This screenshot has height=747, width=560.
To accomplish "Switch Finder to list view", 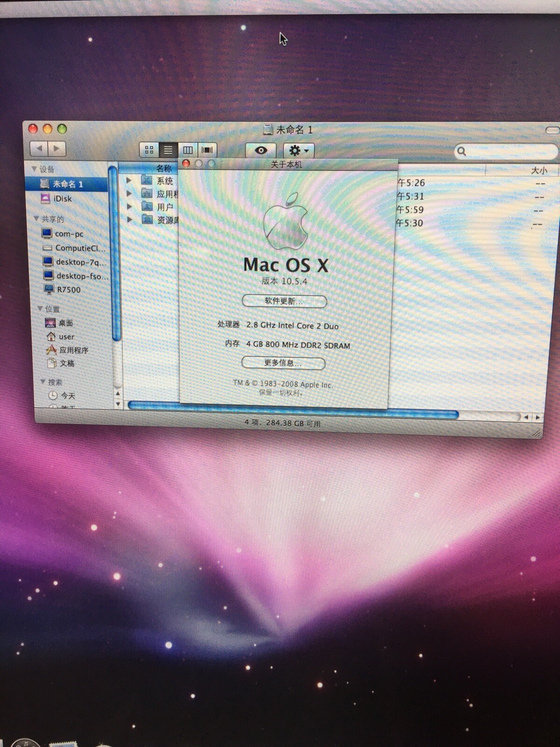I will pos(168,150).
